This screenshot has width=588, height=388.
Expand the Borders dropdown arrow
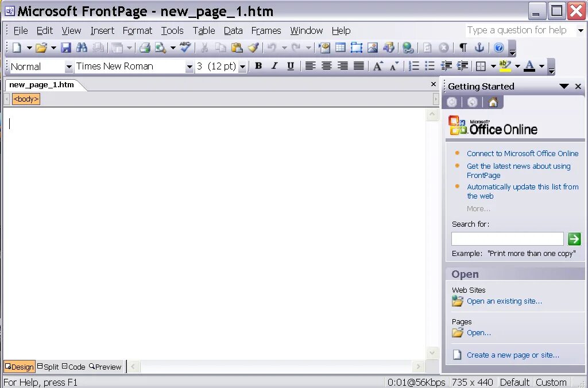pyautogui.click(x=493, y=67)
